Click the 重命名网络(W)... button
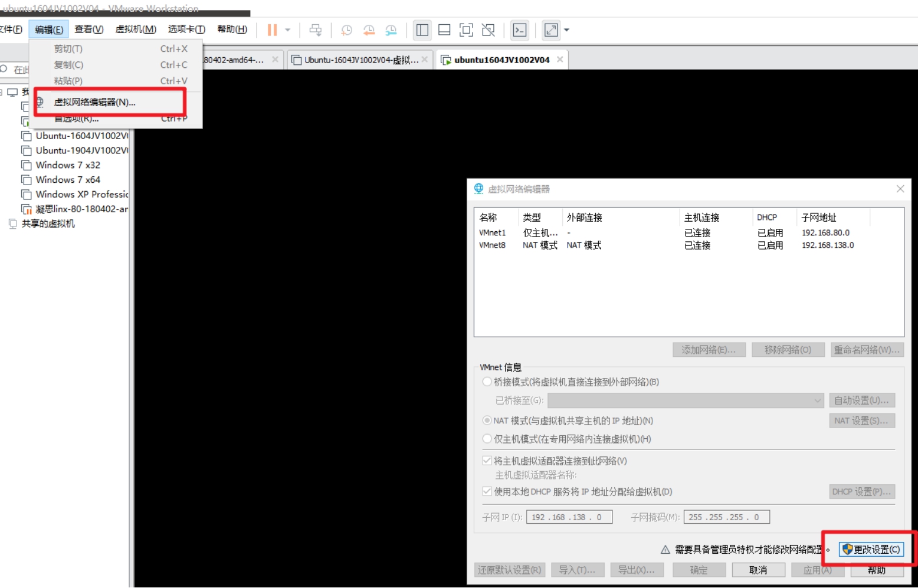The image size is (918, 588). pyautogui.click(x=867, y=350)
